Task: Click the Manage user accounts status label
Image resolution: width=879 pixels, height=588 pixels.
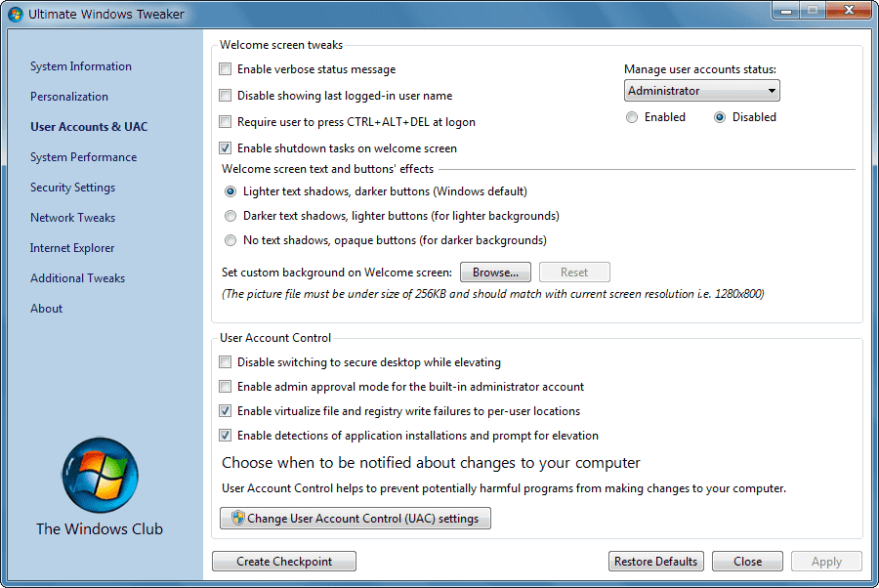Action: pyautogui.click(x=700, y=69)
